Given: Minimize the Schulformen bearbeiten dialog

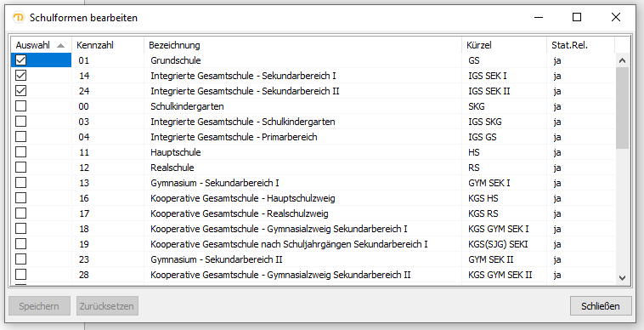Looking at the screenshot, I should (539, 17).
